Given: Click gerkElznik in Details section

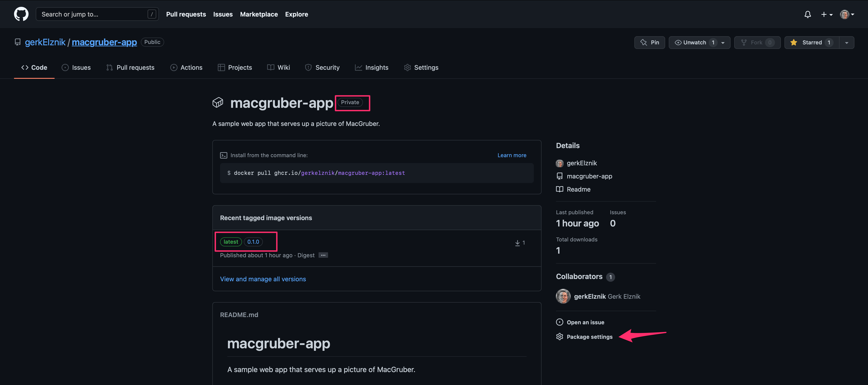Looking at the screenshot, I should (582, 163).
